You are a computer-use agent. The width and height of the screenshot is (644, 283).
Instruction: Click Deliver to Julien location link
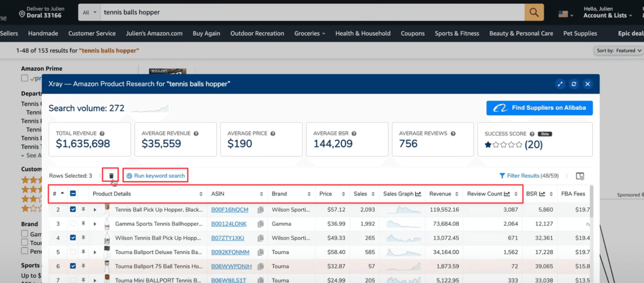click(x=42, y=12)
